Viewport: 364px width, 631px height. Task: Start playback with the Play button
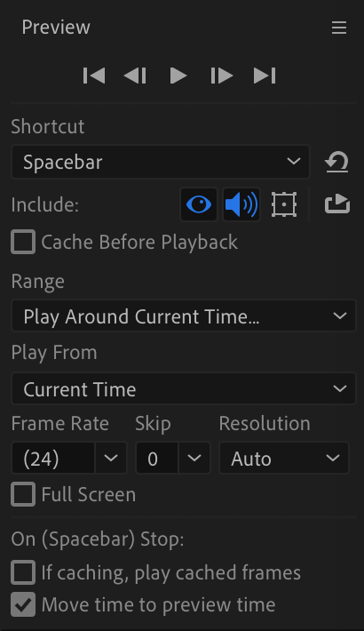(178, 76)
